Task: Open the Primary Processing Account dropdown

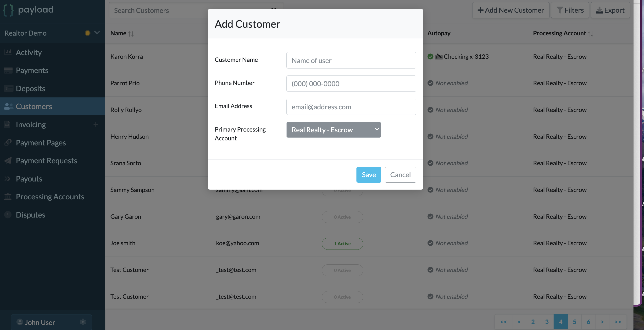Action: [333, 130]
